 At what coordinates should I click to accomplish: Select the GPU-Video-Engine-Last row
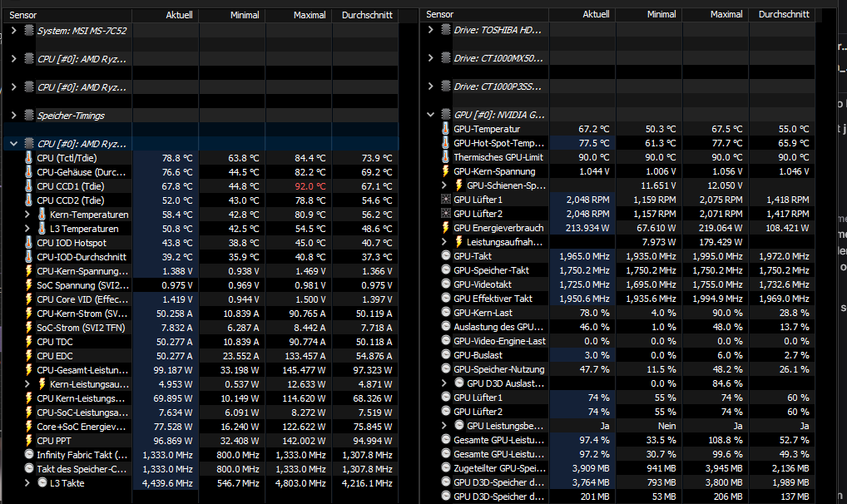point(618,341)
